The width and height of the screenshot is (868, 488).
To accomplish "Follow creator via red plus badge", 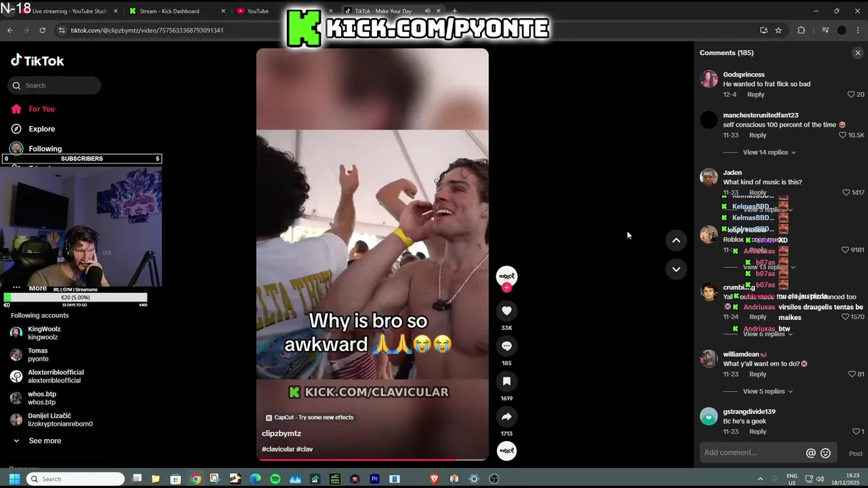I will pos(507,287).
